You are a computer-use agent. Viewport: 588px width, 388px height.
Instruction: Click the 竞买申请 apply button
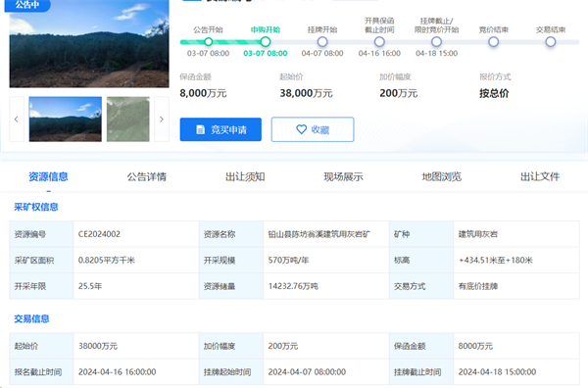220,129
